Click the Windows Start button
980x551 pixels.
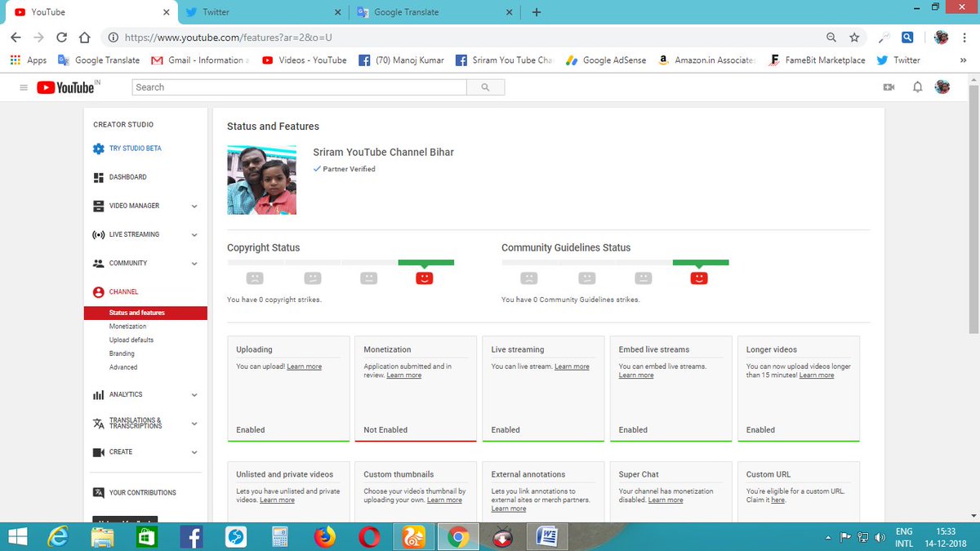pos(17,536)
